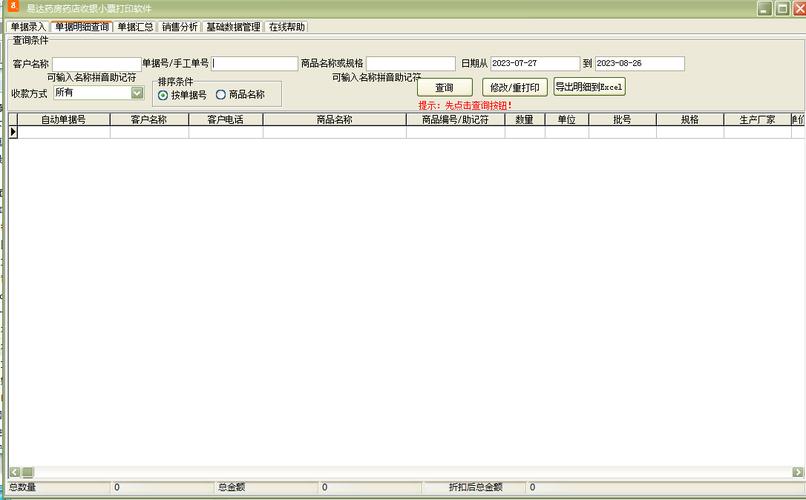This screenshot has width=806, height=500.
Task: Click the horizontal scrollbar thumb
Action: [x=27, y=472]
